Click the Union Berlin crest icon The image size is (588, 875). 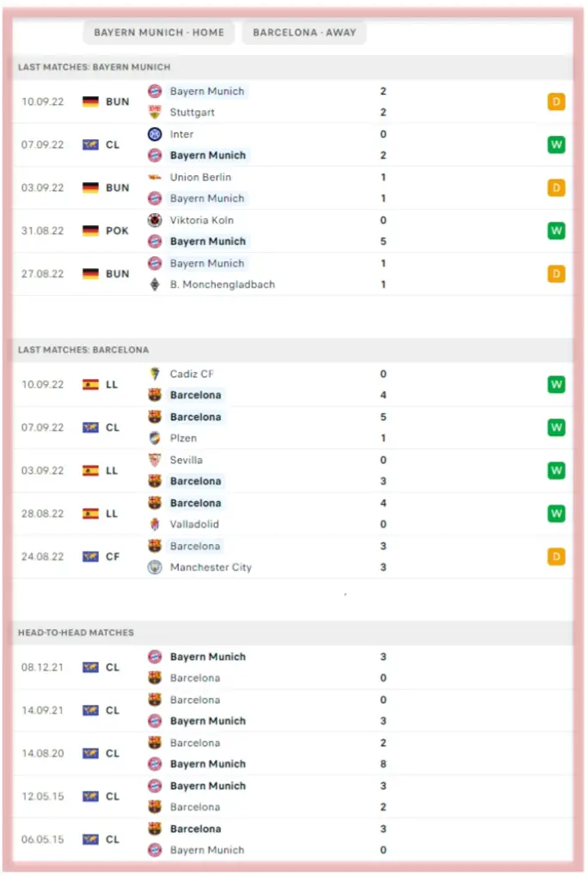[155, 177]
